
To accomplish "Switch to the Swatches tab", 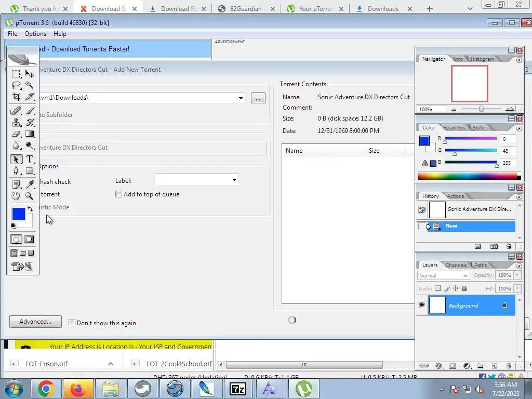I will (454, 128).
